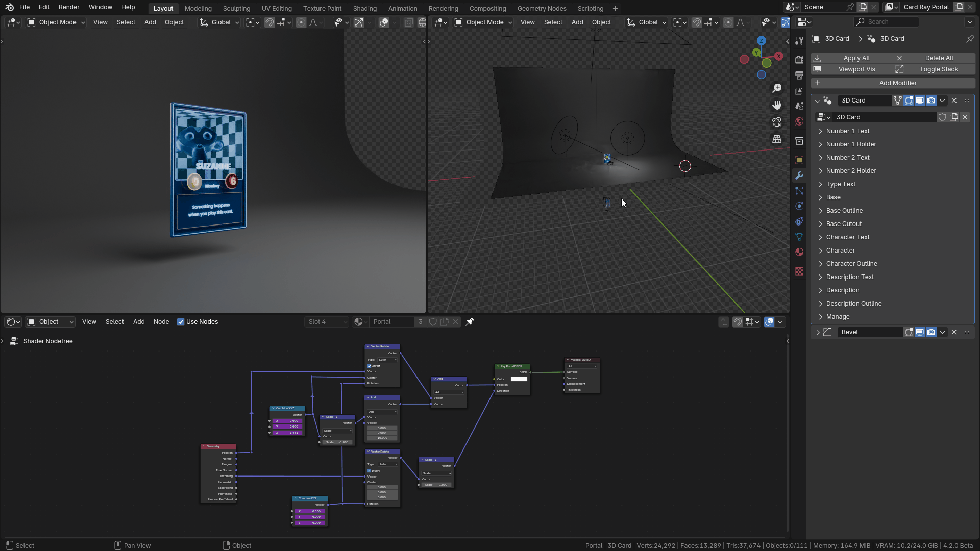The image size is (980, 551).
Task: Expand the Description Text panel
Action: (850, 277)
